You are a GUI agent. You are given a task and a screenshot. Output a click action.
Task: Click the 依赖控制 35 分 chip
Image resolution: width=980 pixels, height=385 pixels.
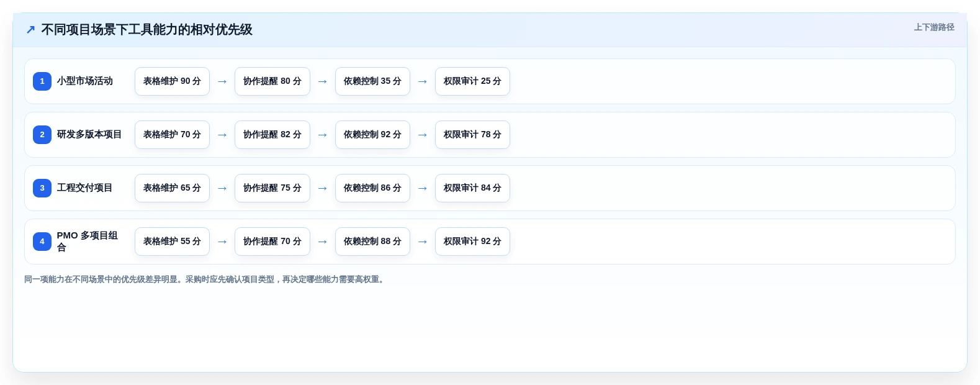pos(372,81)
